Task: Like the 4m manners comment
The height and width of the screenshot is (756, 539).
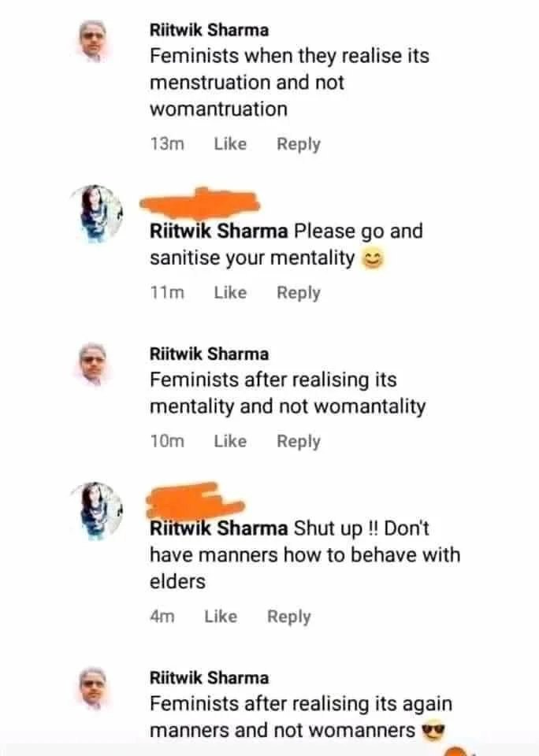Action: click(221, 616)
